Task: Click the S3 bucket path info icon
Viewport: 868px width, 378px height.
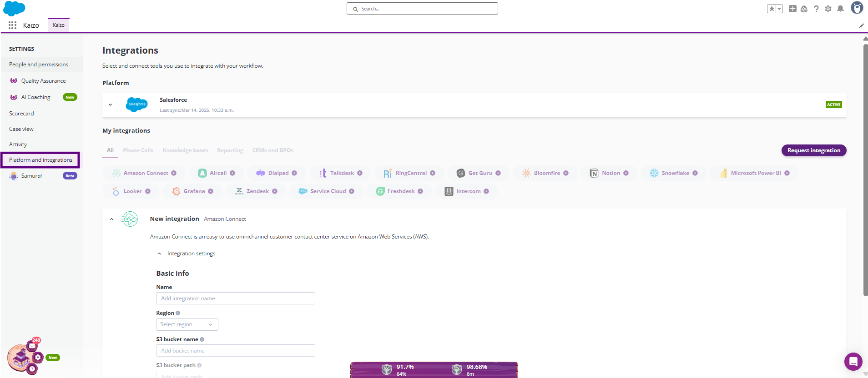Action: [x=199, y=365]
